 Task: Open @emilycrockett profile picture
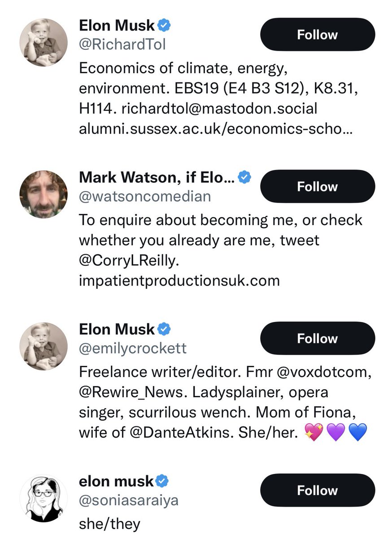point(44,346)
